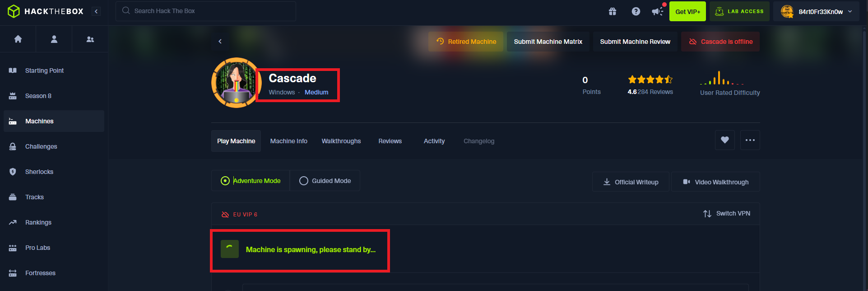Click the Pro Labs icon

(13, 248)
